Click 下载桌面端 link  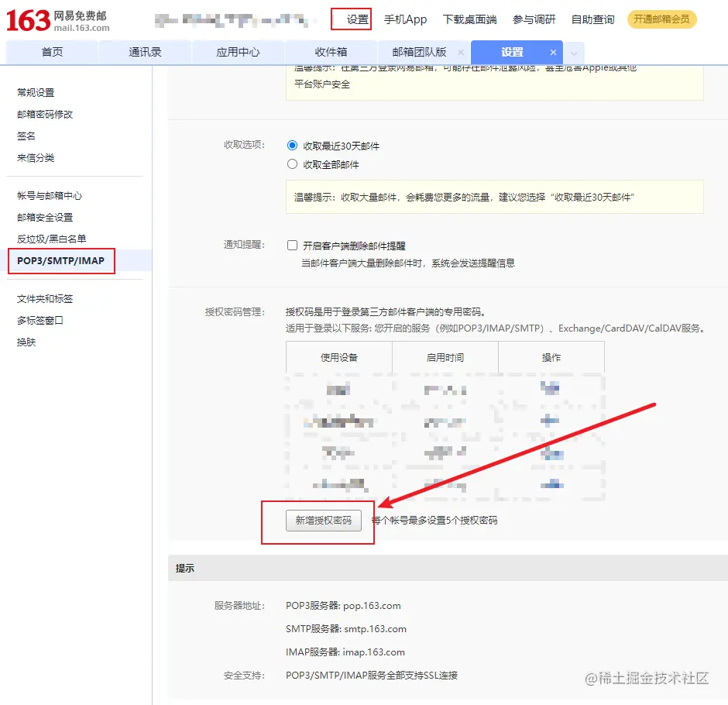point(469,19)
